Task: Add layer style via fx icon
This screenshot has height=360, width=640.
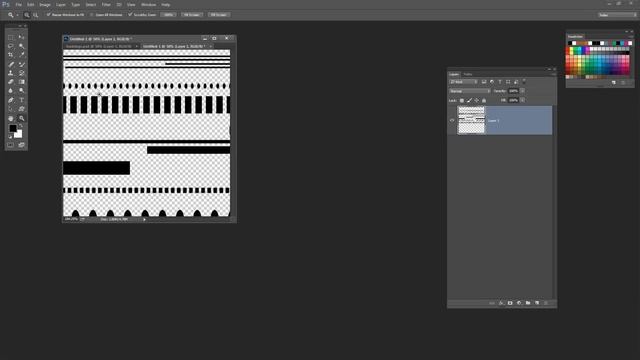Action: (x=501, y=303)
